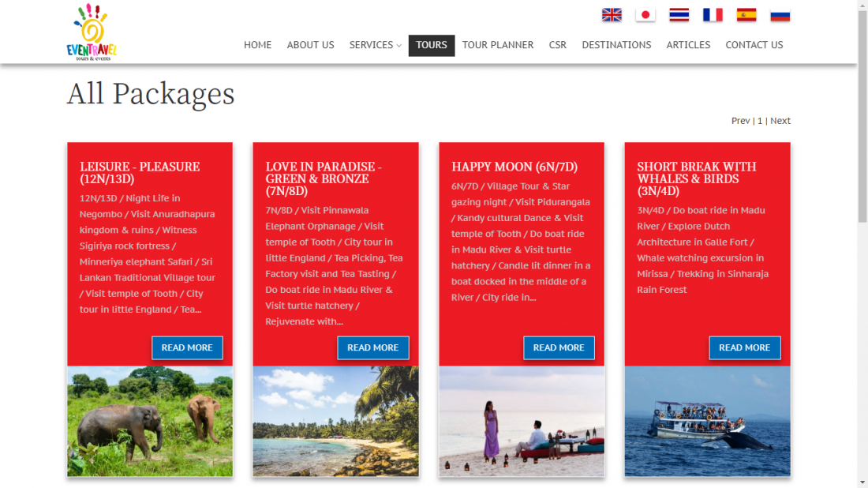Click the Prev pagination link
Image resolution: width=868 pixels, height=488 pixels.
(x=740, y=121)
